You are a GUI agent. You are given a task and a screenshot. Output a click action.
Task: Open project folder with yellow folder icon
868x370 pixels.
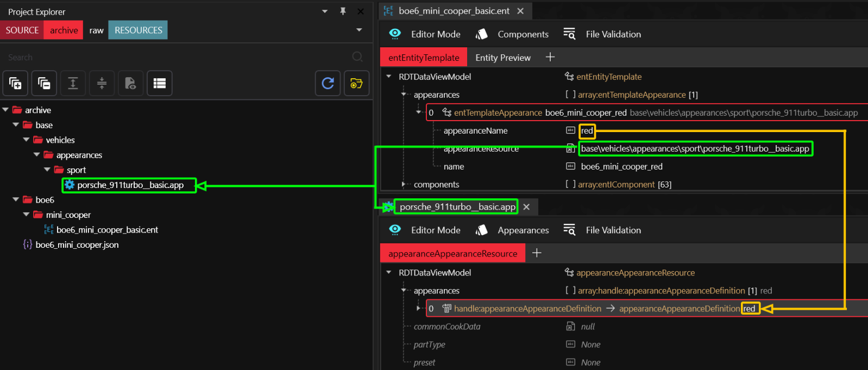[356, 83]
